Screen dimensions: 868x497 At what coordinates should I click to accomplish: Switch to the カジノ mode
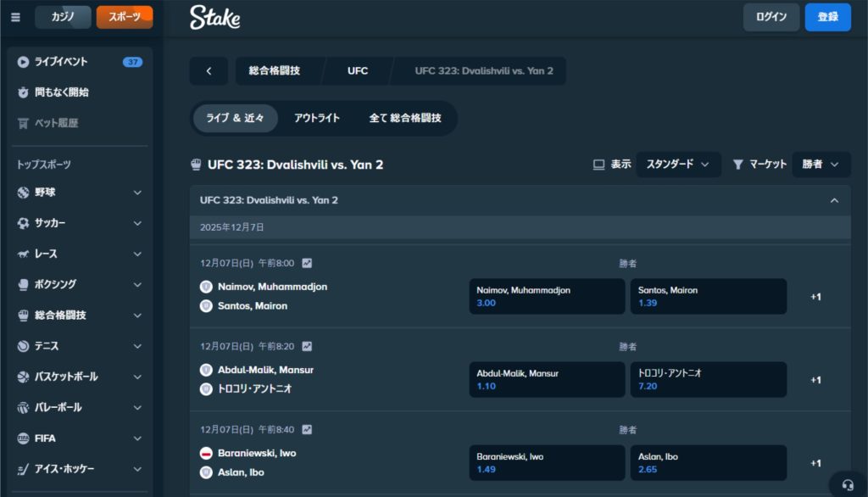point(63,17)
